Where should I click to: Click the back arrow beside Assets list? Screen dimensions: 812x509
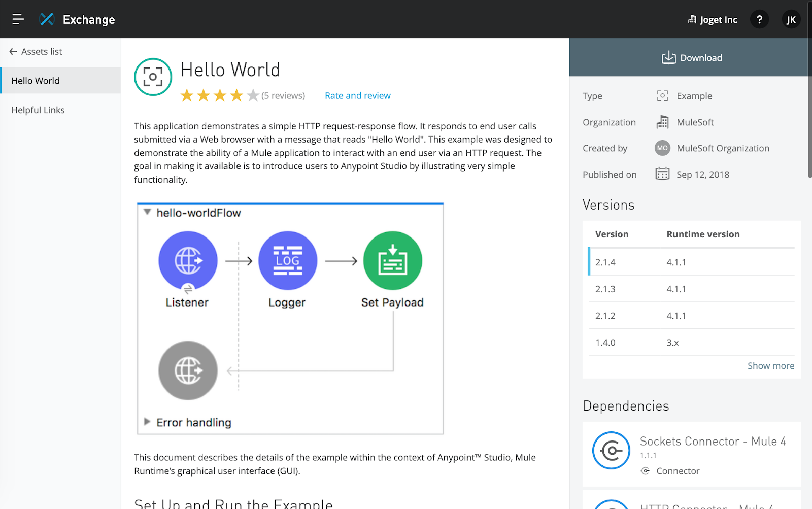pyautogui.click(x=13, y=52)
